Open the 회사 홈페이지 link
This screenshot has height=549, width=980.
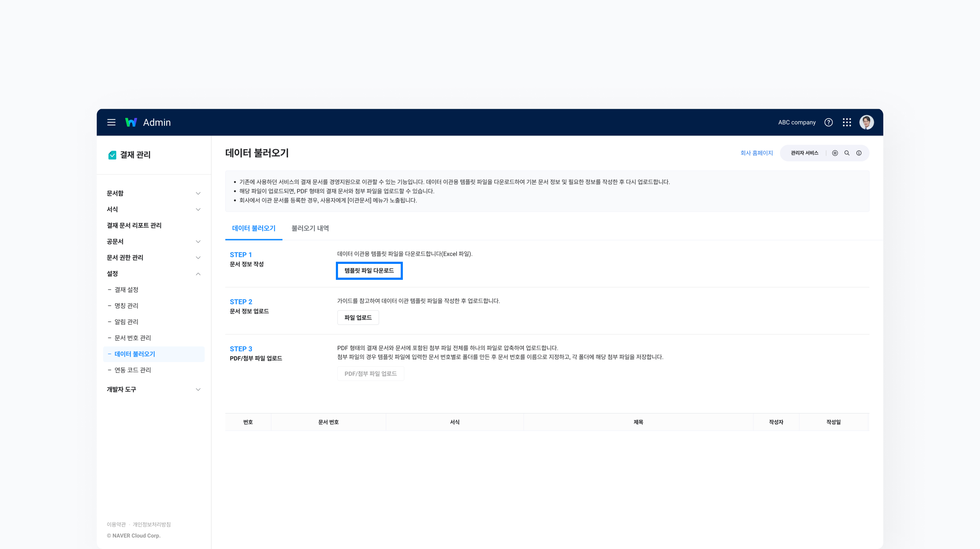point(756,153)
